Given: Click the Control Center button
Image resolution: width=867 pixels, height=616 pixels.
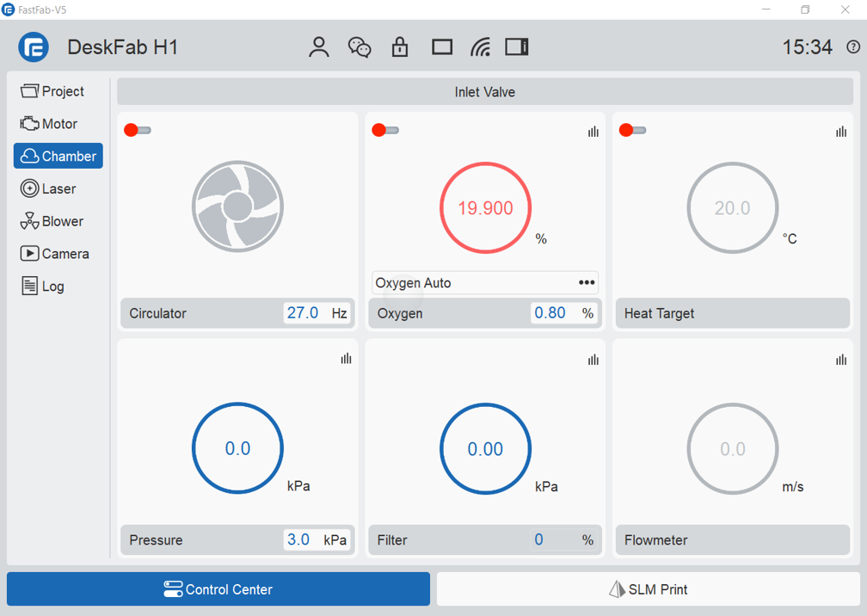Looking at the screenshot, I should click(218, 589).
